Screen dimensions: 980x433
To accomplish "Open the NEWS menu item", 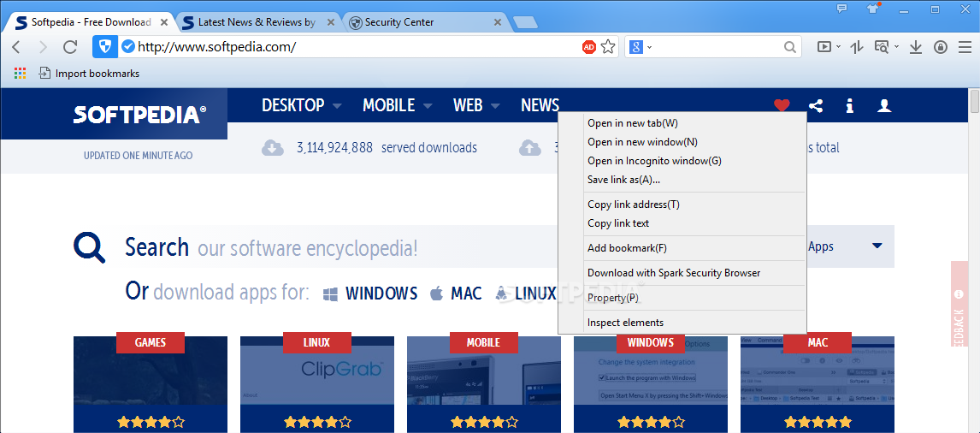I will (x=540, y=105).
